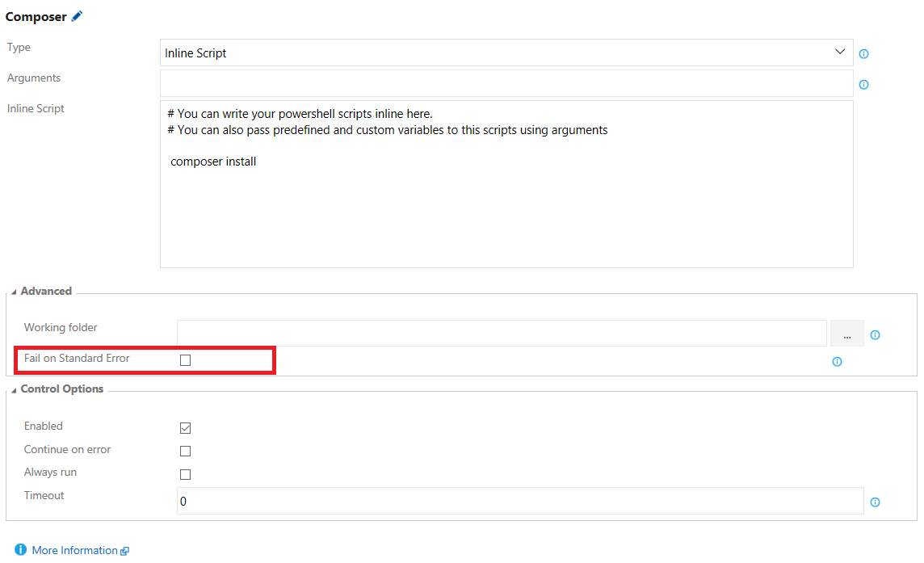Focus the Timeout input field
The width and height of the screenshot is (924, 563).
[x=519, y=502]
